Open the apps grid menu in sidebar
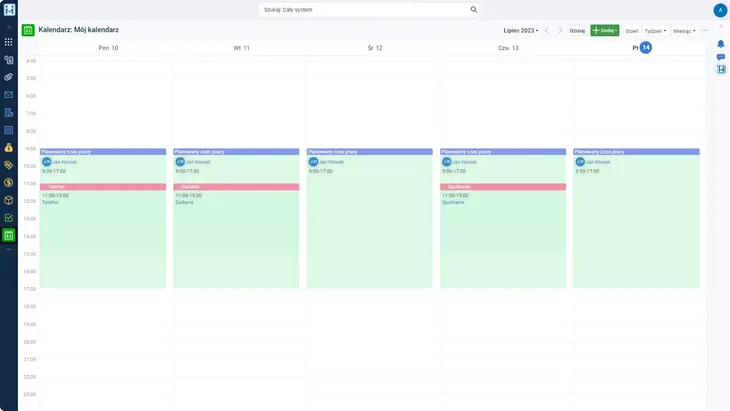The image size is (730, 411). point(9,42)
